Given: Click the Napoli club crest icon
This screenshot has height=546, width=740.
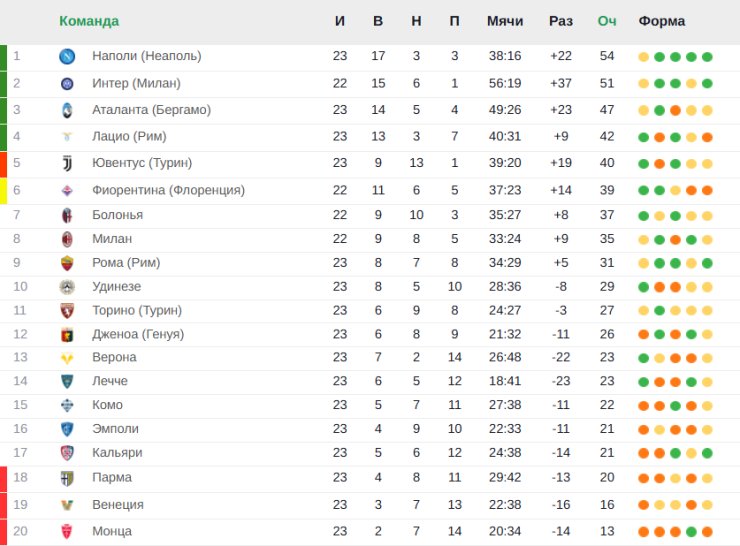Looking at the screenshot, I should point(67,57).
